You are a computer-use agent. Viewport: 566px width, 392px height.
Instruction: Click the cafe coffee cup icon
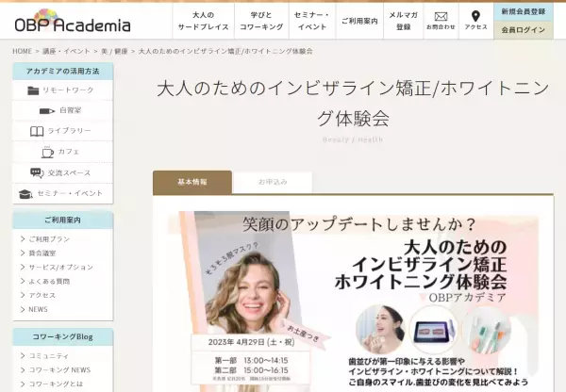[x=47, y=152]
